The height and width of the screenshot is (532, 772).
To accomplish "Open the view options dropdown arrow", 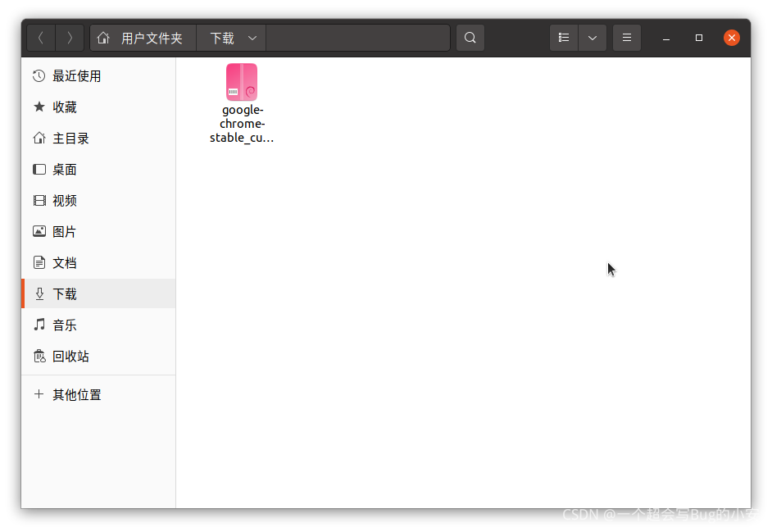I will tap(593, 38).
